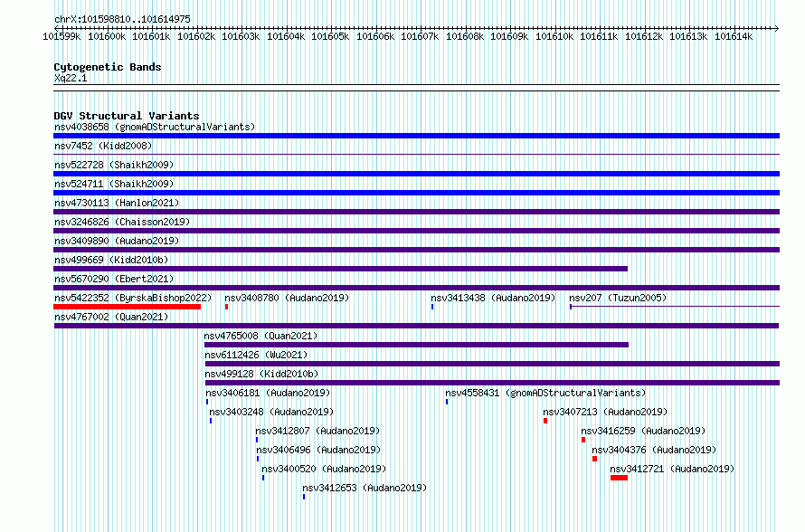
Task: Select the red marker under nsv3416259
Action: tap(583, 440)
